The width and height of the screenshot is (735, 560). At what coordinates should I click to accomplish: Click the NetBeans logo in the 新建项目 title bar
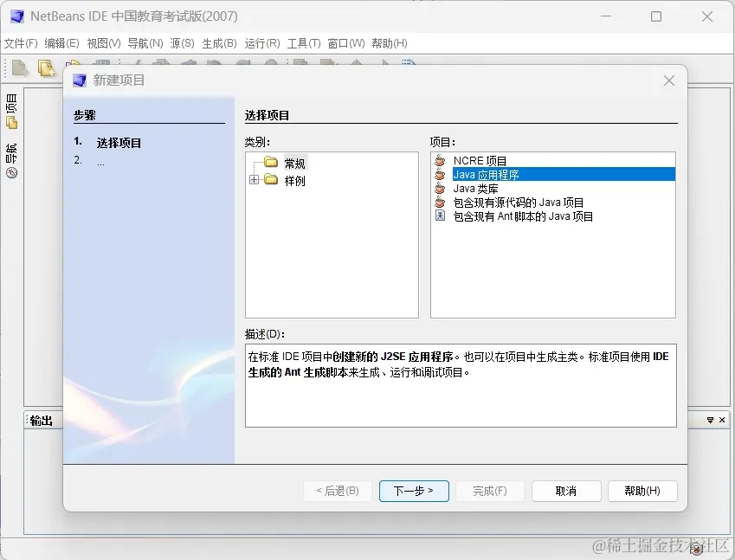pyautogui.click(x=81, y=80)
